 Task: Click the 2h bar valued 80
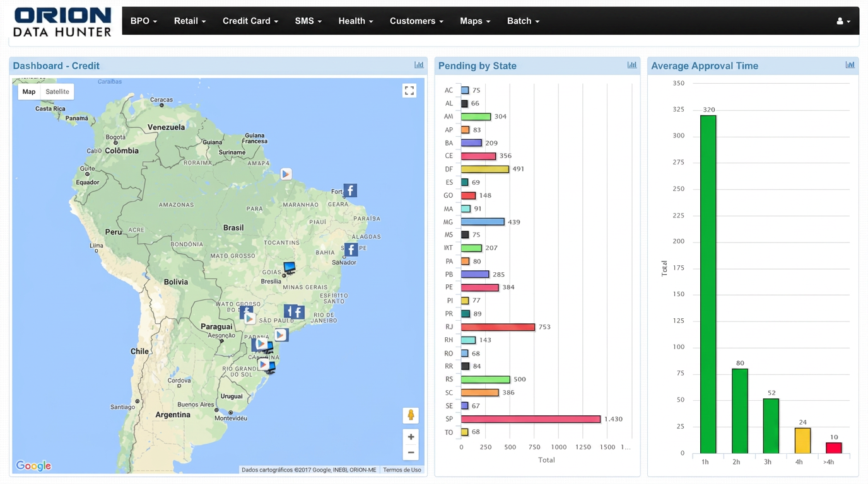pyautogui.click(x=740, y=411)
